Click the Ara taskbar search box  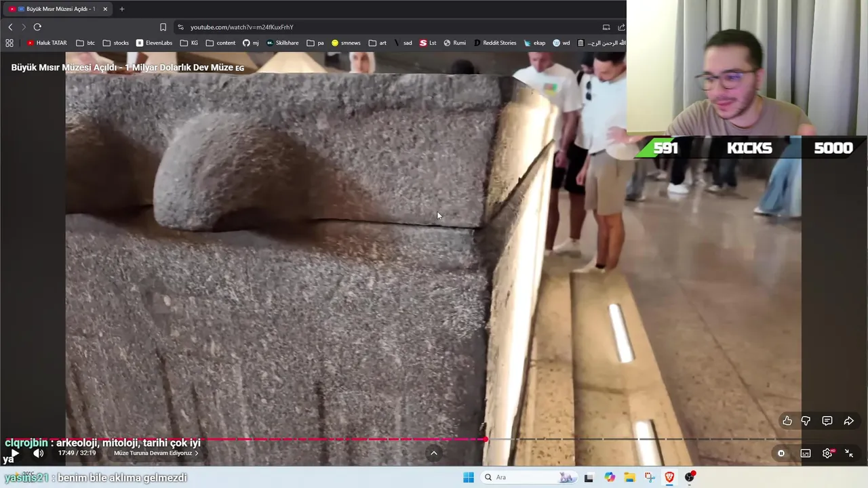pos(530,477)
